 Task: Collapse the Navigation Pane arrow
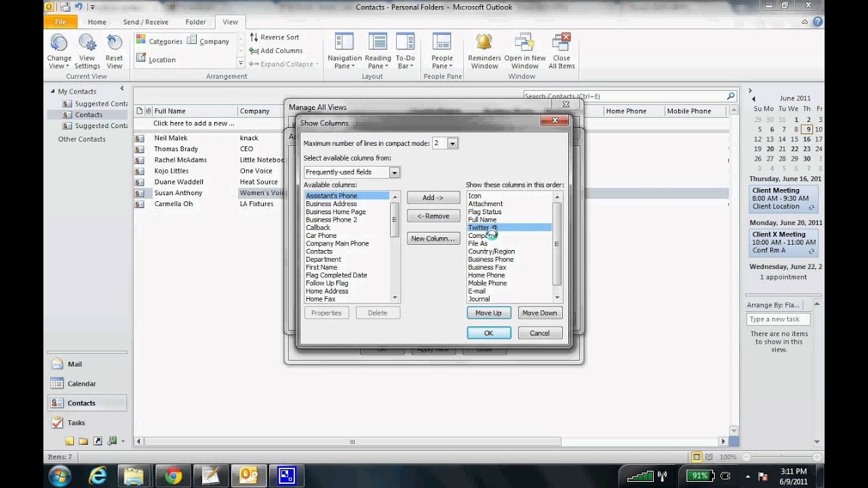(x=122, y=88)
